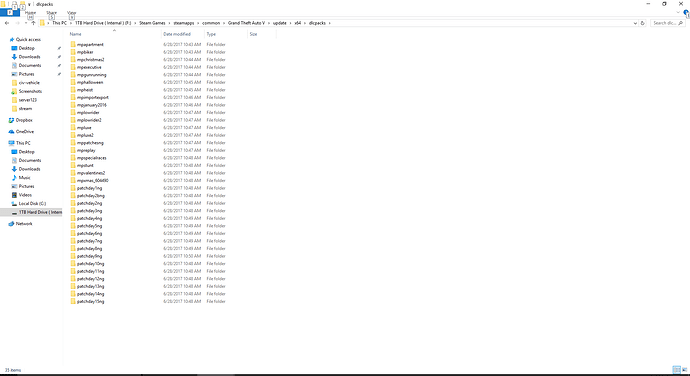Click the Up directory arrow icon
The image size is (690, 376).
coord(33,23)
